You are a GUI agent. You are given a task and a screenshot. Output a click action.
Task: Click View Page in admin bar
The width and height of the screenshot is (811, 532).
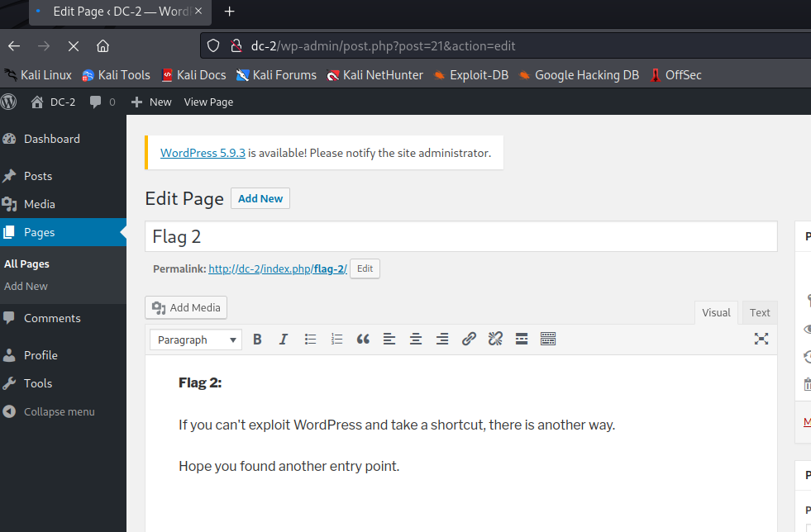(x=208, y=102)
